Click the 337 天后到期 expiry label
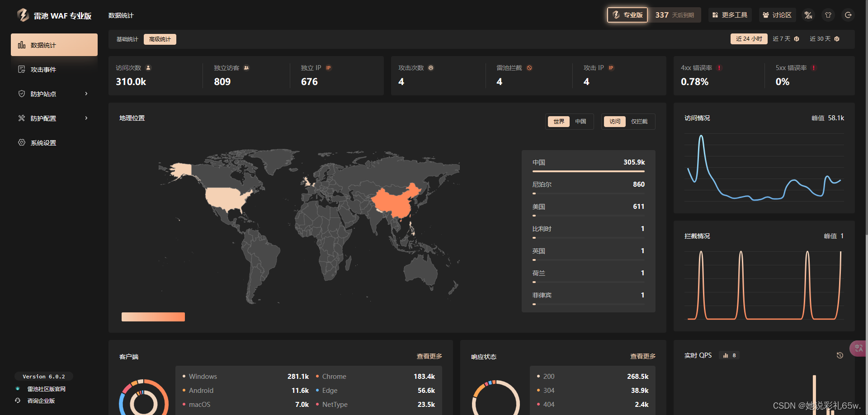Image resolution: width=868 pixels, height=415 pixels. 675,15
